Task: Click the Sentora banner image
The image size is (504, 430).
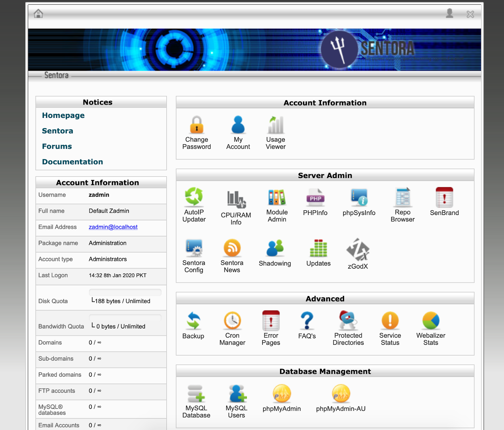Action: tap(255, 49)
